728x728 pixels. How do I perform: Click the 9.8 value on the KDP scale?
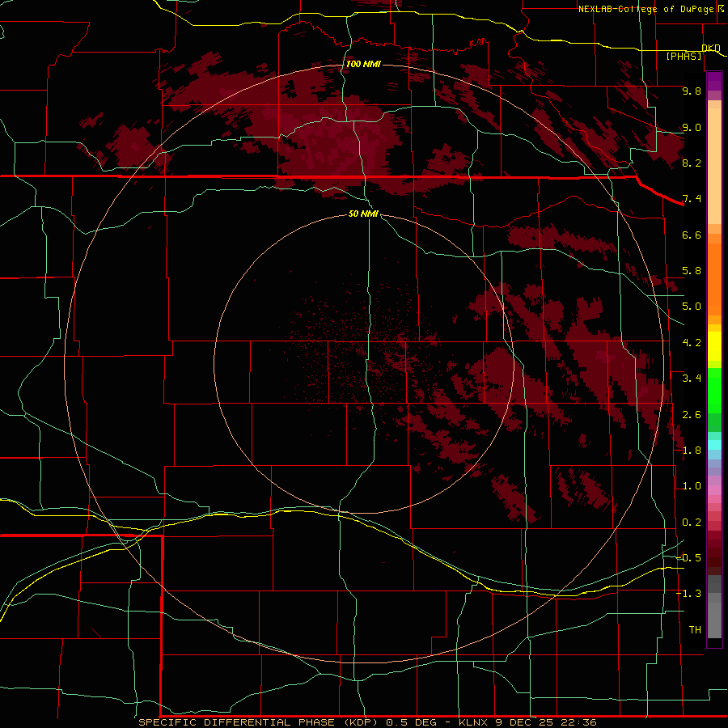point(692,91)
